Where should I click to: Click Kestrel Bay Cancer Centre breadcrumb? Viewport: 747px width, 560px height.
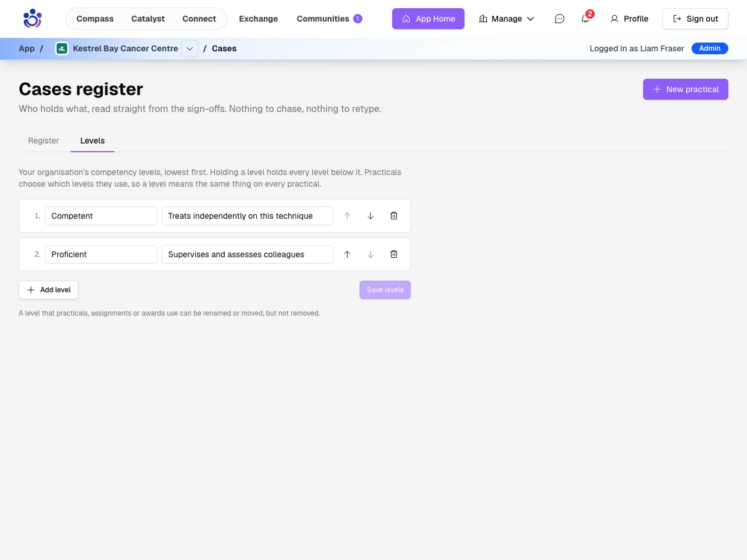pyautogui.click(x=125, y=48)
